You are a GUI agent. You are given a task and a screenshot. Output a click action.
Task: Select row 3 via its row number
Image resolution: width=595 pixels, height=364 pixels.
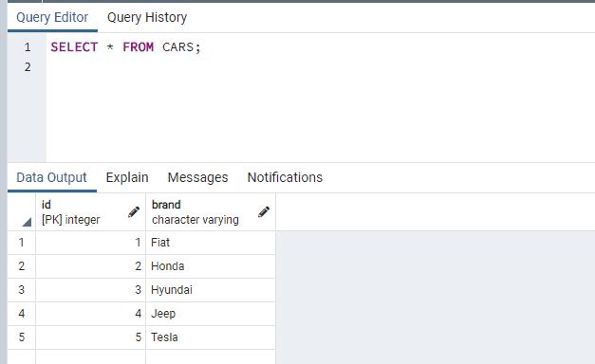(22, 290)
